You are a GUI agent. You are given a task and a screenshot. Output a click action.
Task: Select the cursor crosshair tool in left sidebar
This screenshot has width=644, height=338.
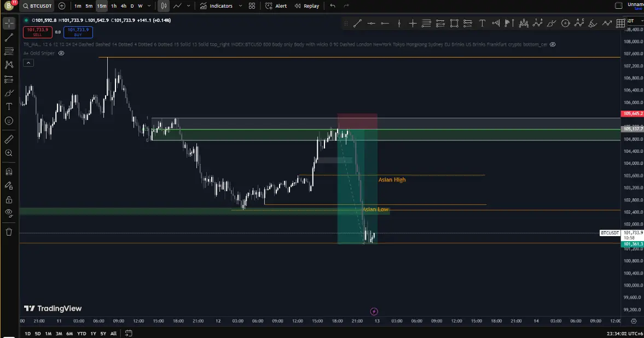(9, 24)
